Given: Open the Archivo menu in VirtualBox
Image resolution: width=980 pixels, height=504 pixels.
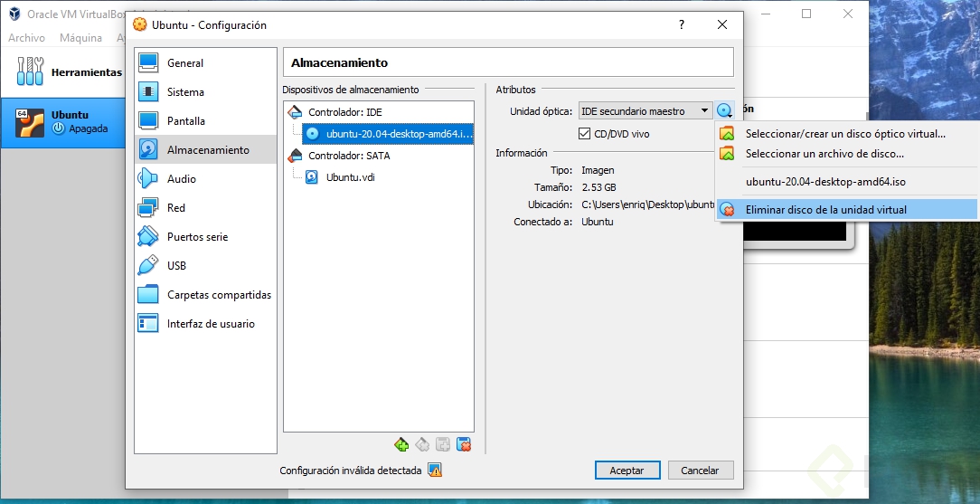Looking at the screenshot, I should coord(26,37).
